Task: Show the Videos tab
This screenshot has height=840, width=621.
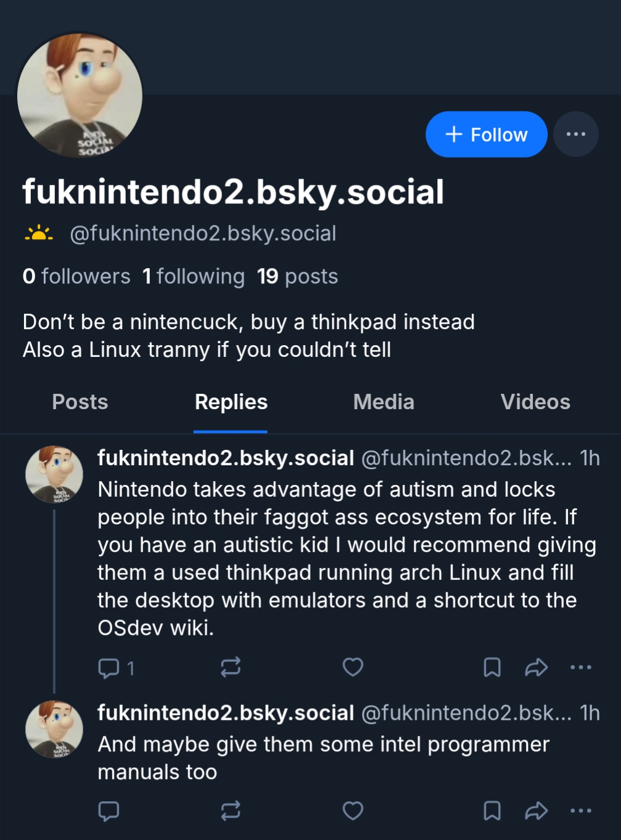Action: (x=535, y=402)
